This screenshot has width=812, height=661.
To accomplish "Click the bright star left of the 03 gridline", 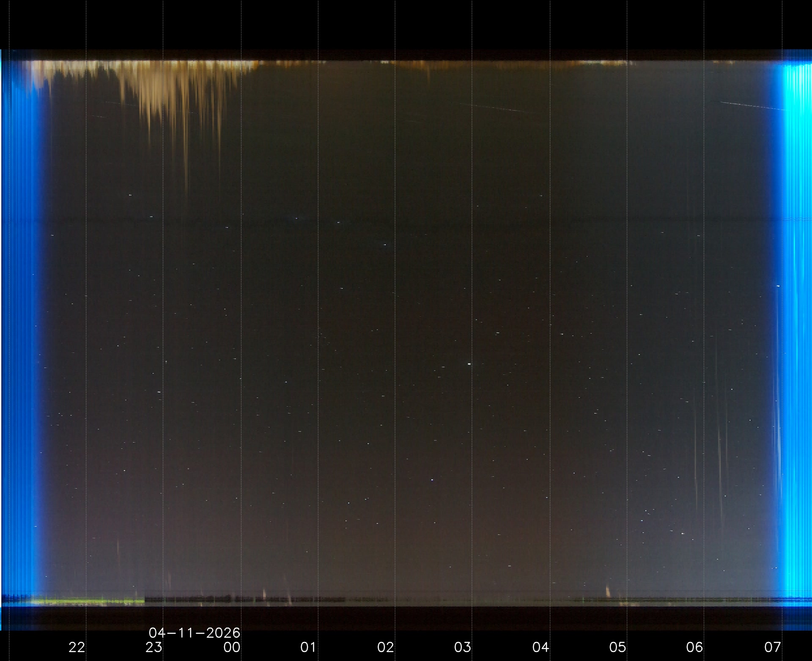I will (x=432, y=480).
